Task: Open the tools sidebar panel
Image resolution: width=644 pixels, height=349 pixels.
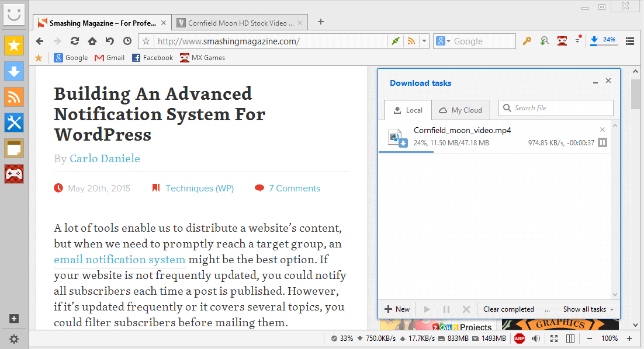Action: pos(14,123)
